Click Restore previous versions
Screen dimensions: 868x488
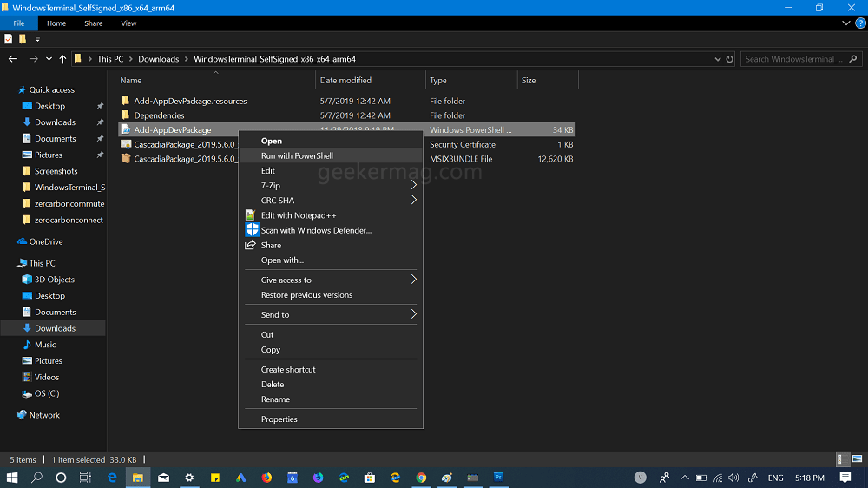330,295
